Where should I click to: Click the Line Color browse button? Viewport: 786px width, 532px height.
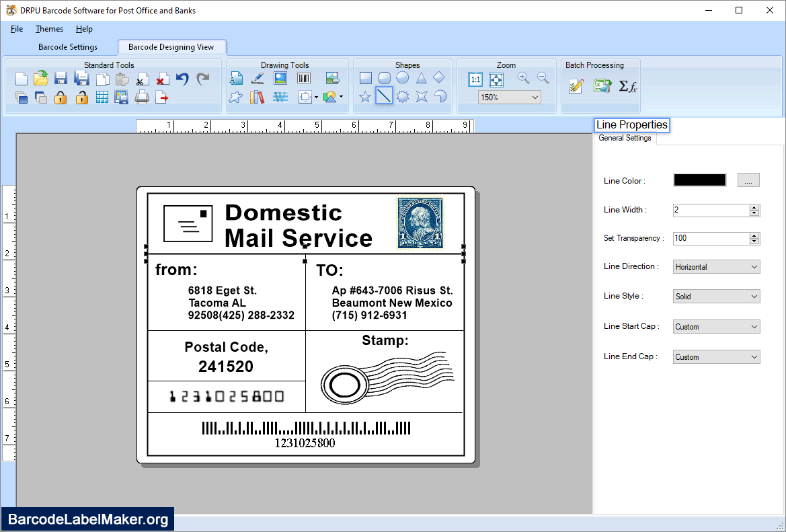coord(748,180)
